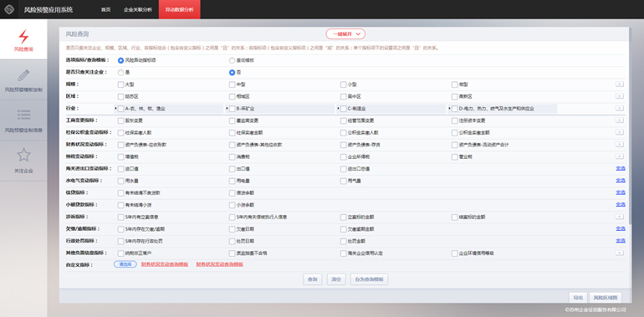Screen dimensions: 644x317
Task: Click the system logo icon in header
Action: pos(9,9)
